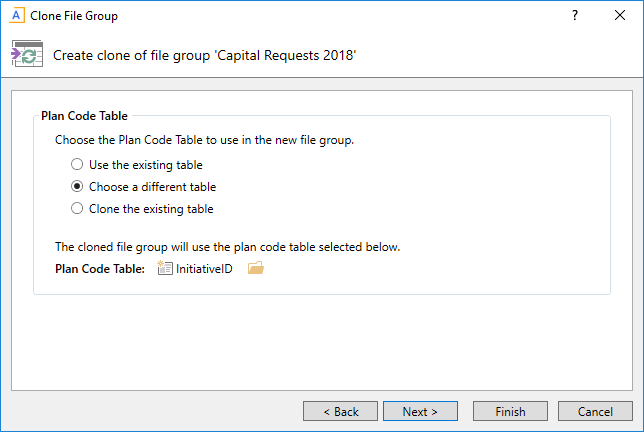Go back with the Back button
644x432 pixels.
click(x=340, y=411)
